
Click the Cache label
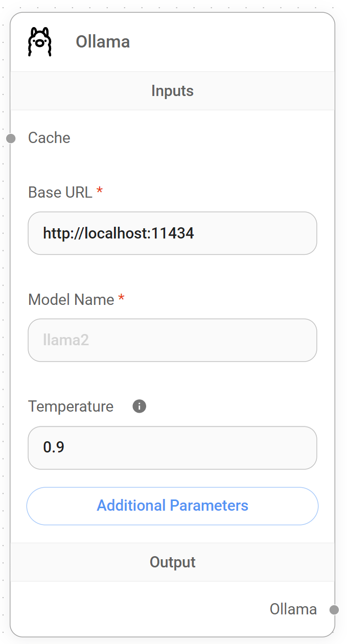49,138
